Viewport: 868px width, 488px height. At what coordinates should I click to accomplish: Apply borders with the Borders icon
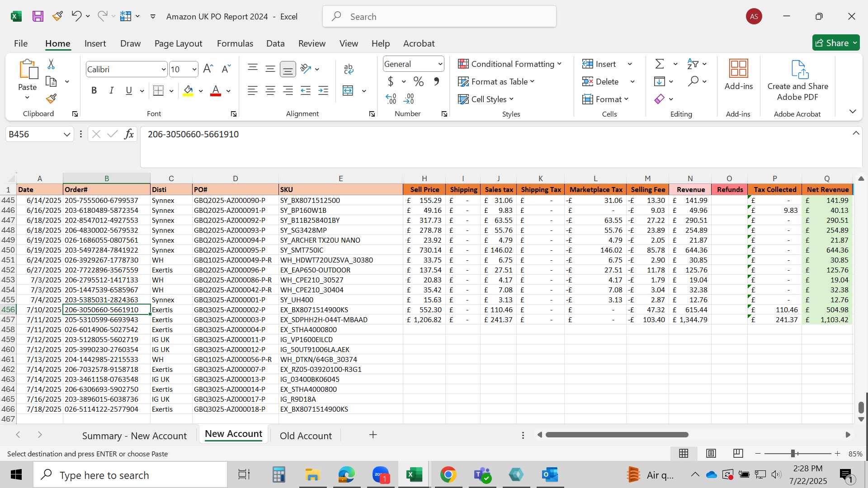click(x=158, y=91)
